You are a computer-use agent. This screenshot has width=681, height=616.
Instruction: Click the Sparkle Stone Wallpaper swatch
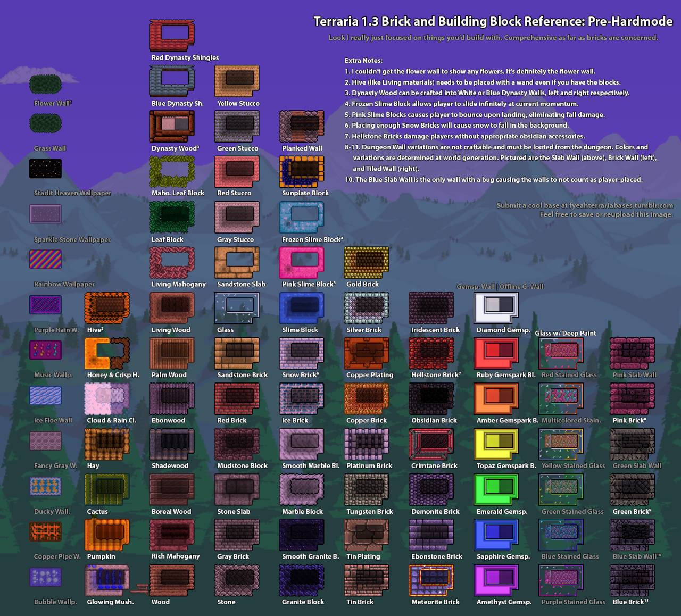[45, 214]
